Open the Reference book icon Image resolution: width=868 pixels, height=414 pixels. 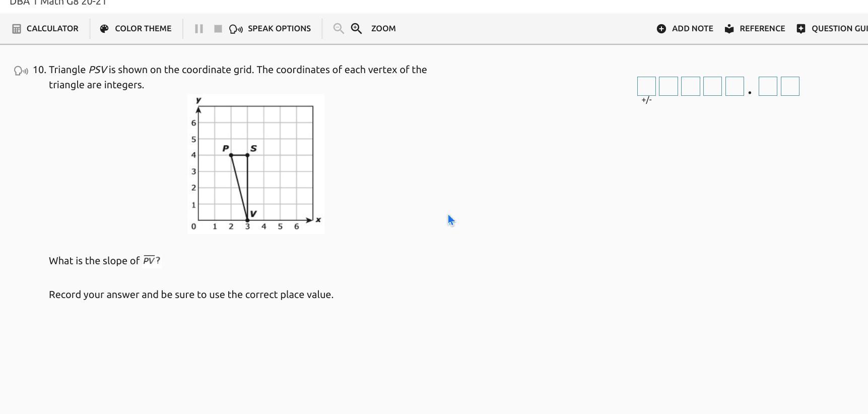tap(729, 29)
